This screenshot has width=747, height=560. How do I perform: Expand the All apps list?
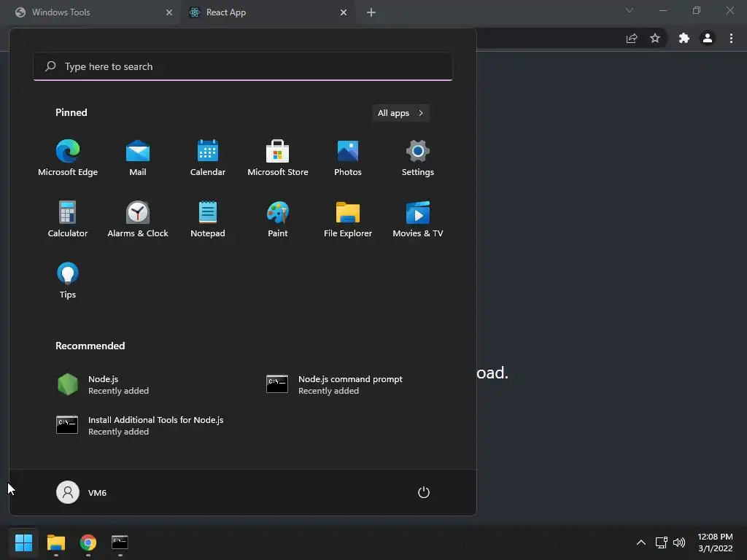coord(400,113)
